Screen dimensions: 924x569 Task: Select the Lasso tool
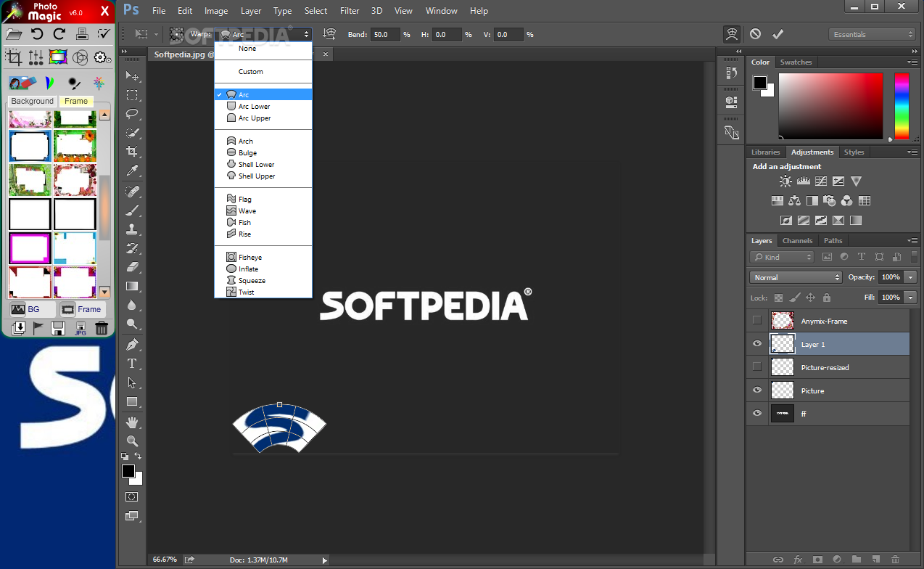[x=132, y=114]
